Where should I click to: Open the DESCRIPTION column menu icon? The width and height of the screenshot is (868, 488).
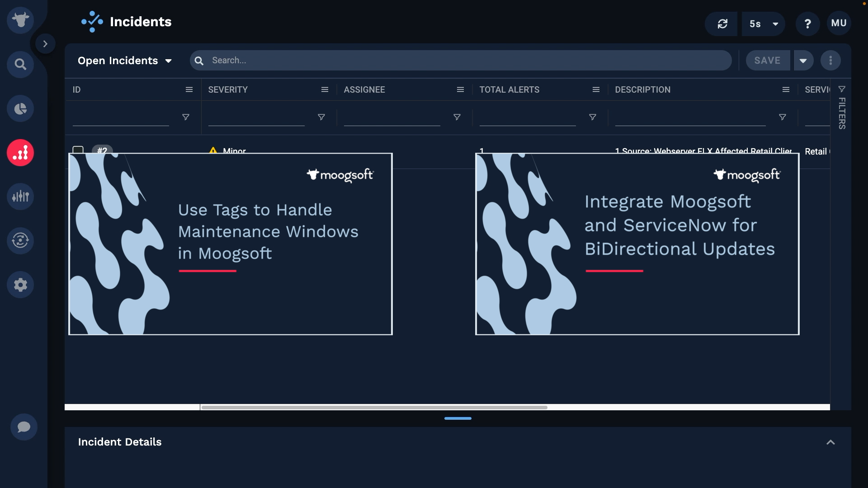(786, 89)
